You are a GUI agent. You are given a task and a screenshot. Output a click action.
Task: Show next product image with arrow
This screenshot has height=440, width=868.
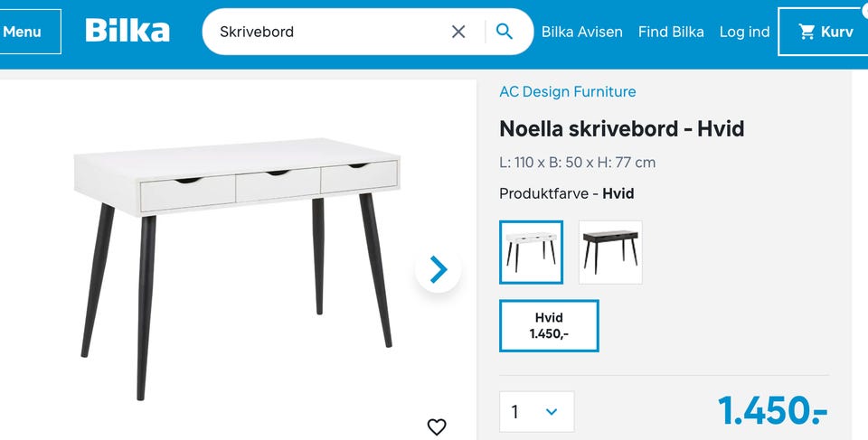coord(438,269)
